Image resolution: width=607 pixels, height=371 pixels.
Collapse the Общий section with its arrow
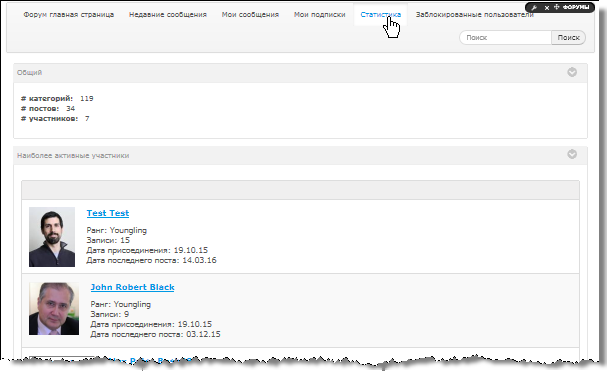[572, 72]
